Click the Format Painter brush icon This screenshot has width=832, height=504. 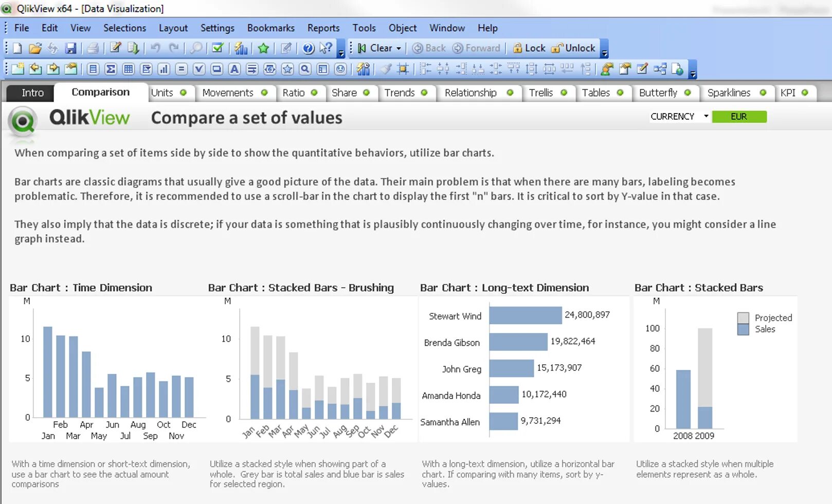point(386,69)
